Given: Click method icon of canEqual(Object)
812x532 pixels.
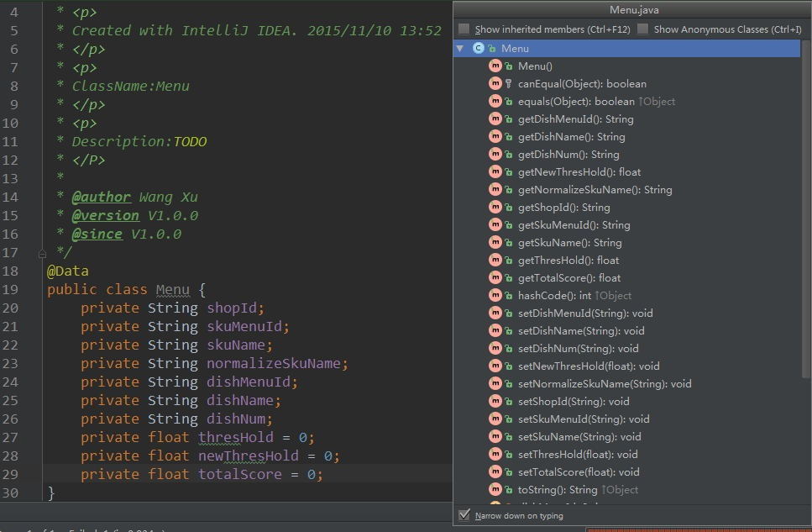Looking at the screenshot, I should click(x=495, y=83).
